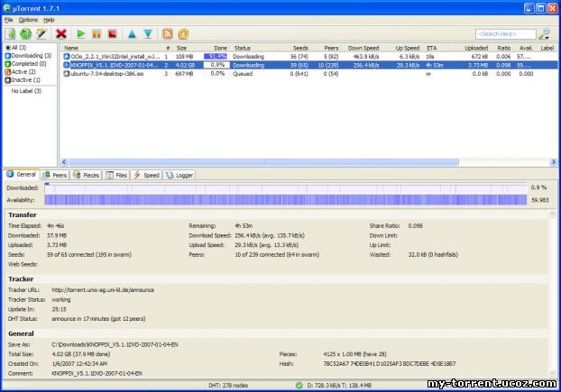Image resolution: width=561 pixels, height=392 pixels.
Task: Sort by the Ratio column header
Action: click(501, 48)
